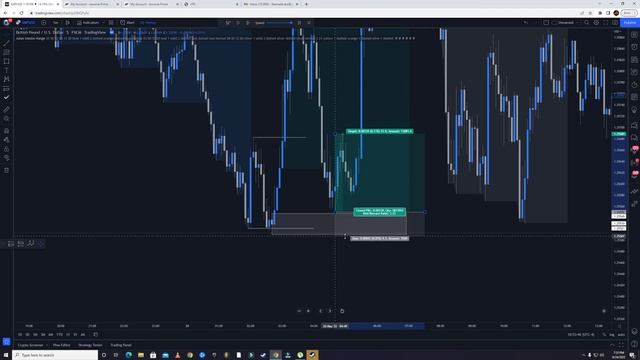The height and width of the screenshot is (360, 640).
Task: Select the zoom-in tool
Action: (x=6, y=119)
